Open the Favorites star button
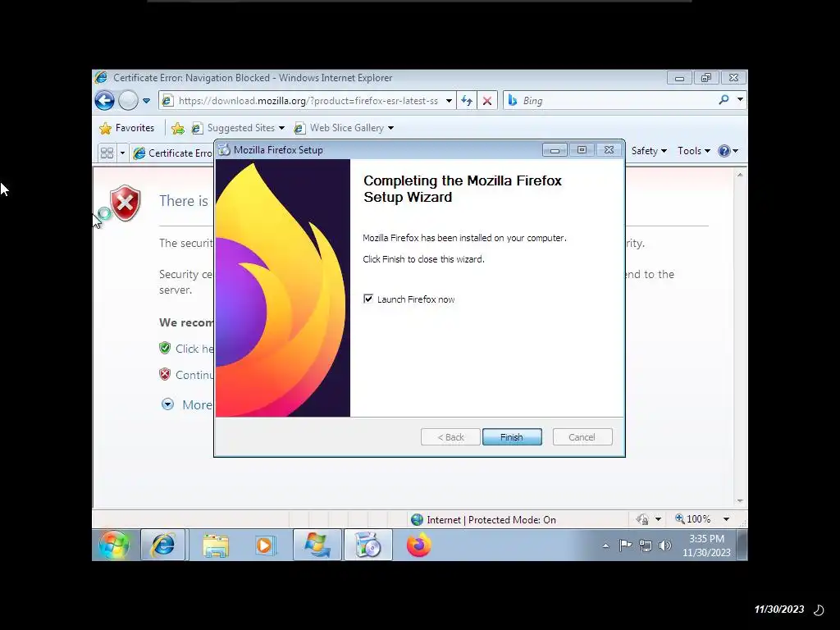840x630 pixels. click(x=127, y=128)
